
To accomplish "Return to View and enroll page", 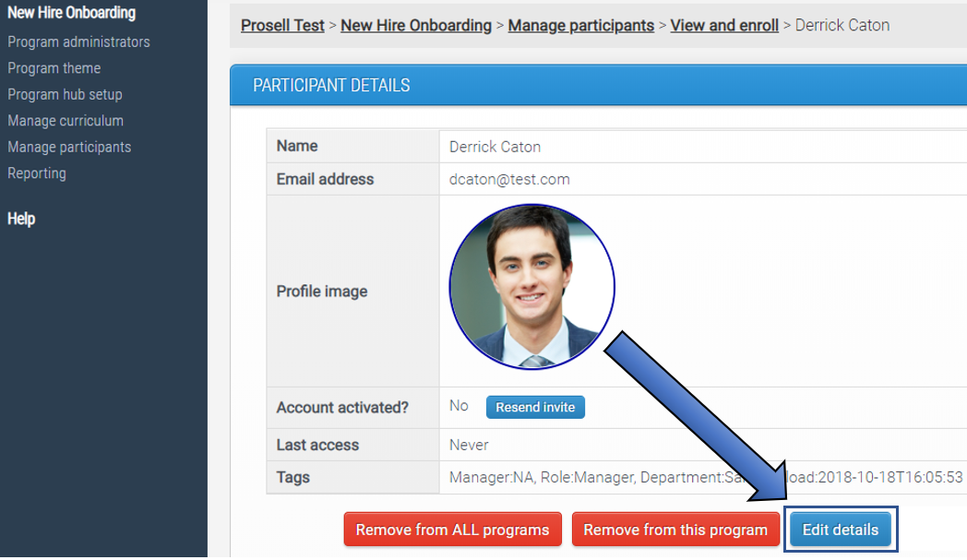I will (723, 25).
